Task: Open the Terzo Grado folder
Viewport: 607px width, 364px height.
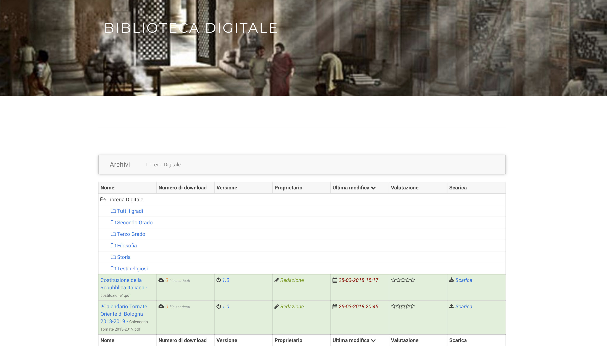Action: (x=131, y=234)
